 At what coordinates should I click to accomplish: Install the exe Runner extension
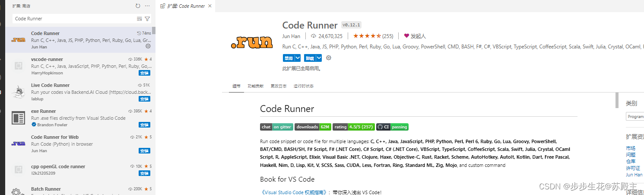tap(144, 125)
